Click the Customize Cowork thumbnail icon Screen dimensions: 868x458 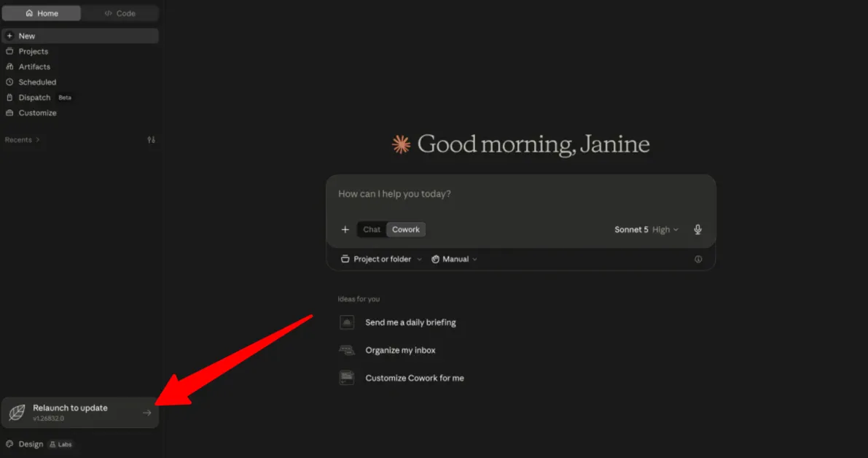pyautogui.click(x=346, y=379)
